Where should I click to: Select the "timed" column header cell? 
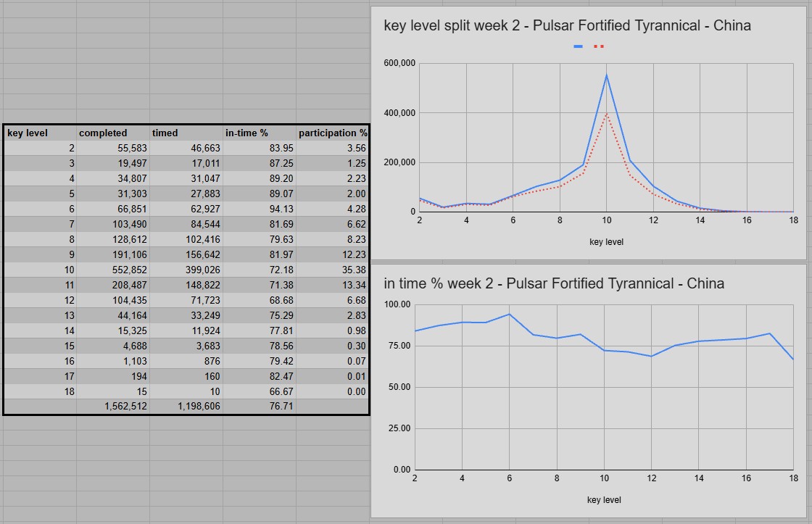[186, 133]
